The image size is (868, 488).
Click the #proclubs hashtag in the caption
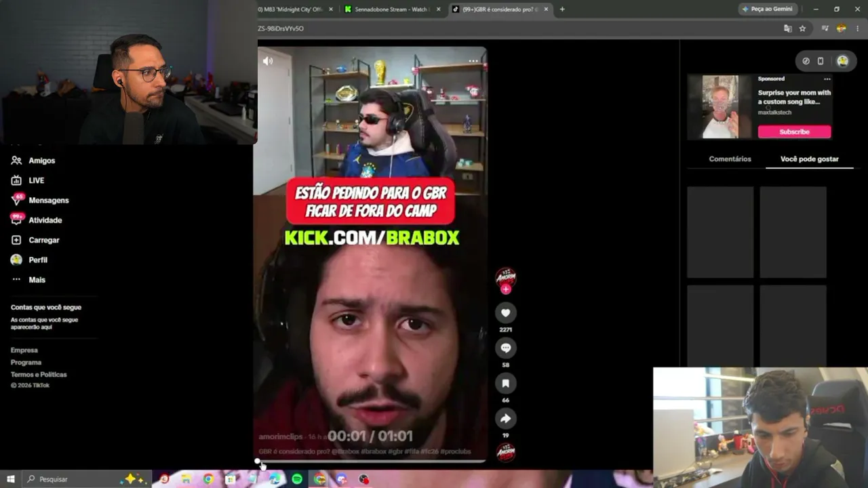(x=455, y=451)
